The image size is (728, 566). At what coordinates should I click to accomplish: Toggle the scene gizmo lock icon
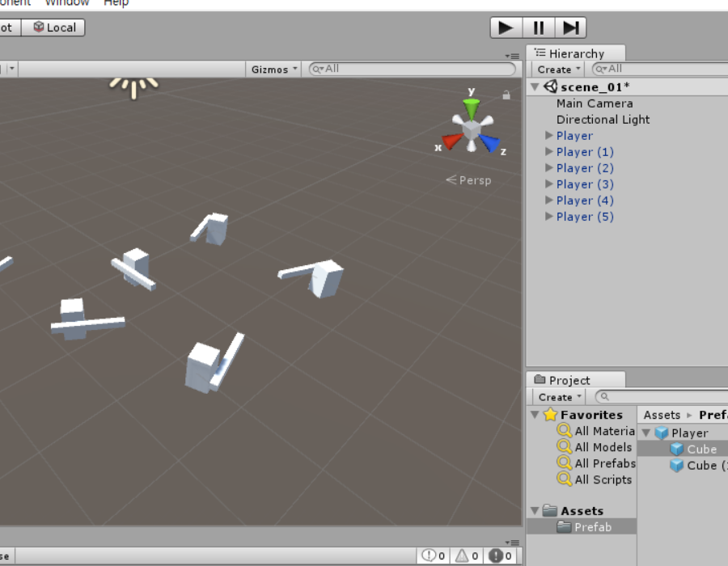506,95
